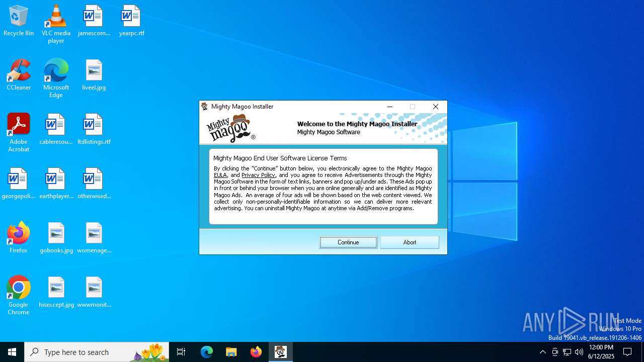644x362 pixels.
Task: Open Microsoft Edge from the taskbar
Action: (207, 352)
